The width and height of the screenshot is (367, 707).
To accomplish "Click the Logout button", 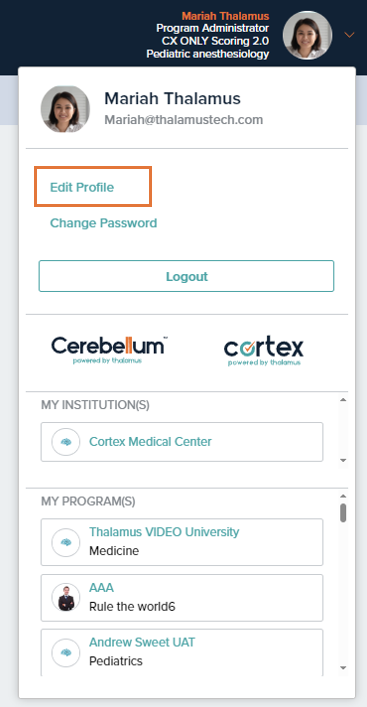I will click(186, 276).
